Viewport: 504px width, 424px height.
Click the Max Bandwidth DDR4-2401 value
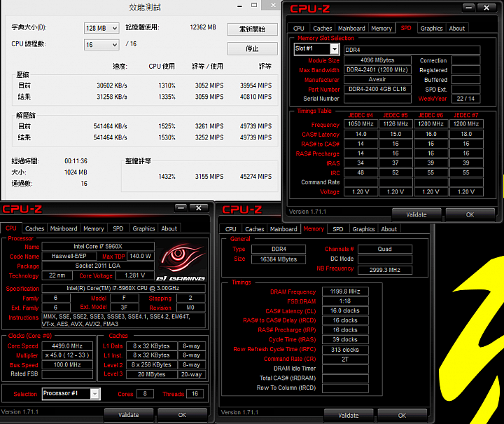377,70
